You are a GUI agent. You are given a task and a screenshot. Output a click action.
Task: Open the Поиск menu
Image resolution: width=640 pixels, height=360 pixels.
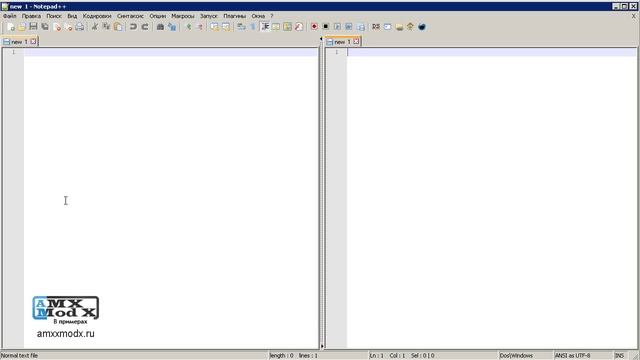tap(54, 16)
